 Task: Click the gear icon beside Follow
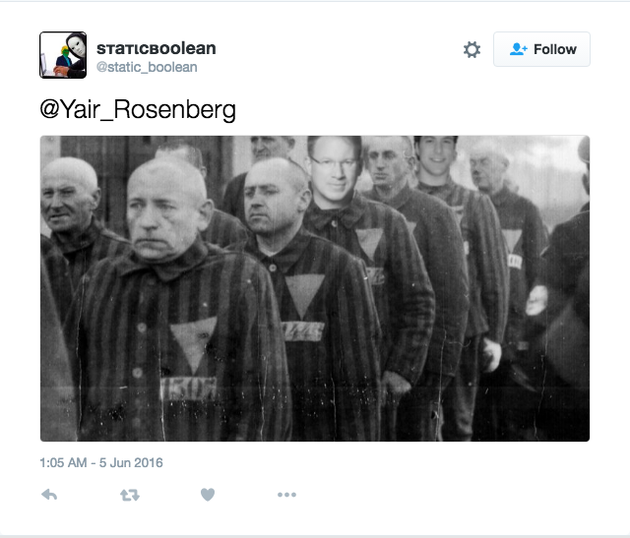pos(472,50)
